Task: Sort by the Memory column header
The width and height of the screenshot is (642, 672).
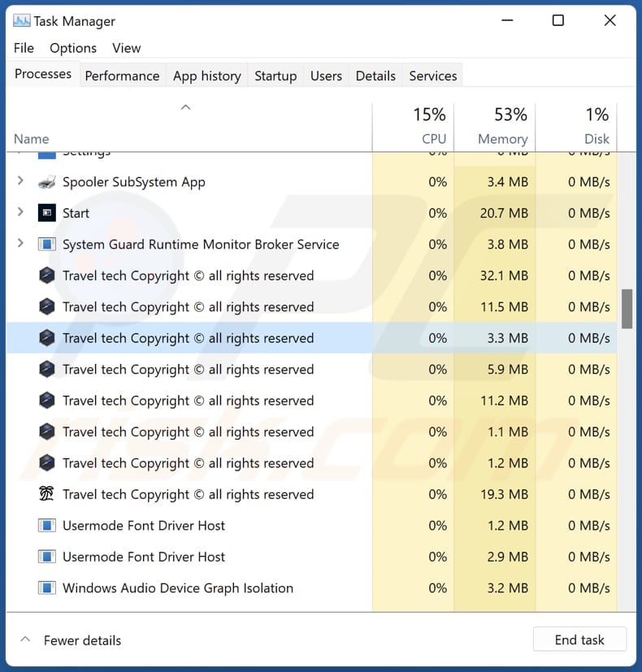Action: pos(495,127)
